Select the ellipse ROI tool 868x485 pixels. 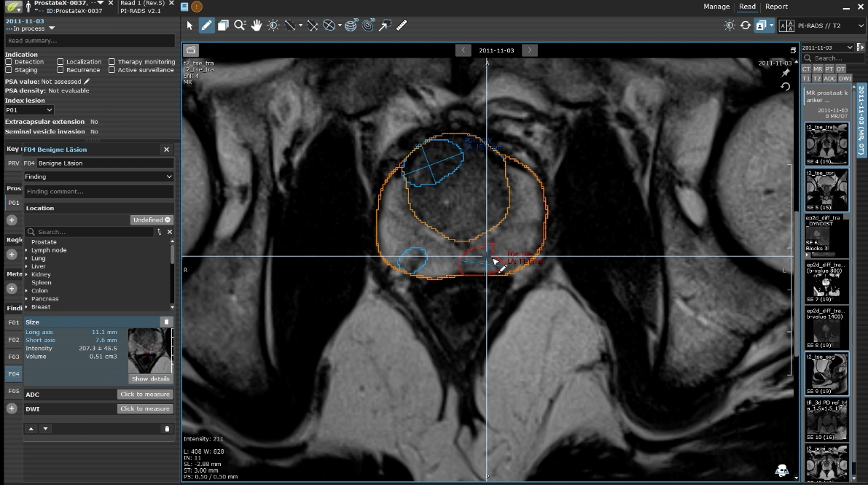pos(329,26)
